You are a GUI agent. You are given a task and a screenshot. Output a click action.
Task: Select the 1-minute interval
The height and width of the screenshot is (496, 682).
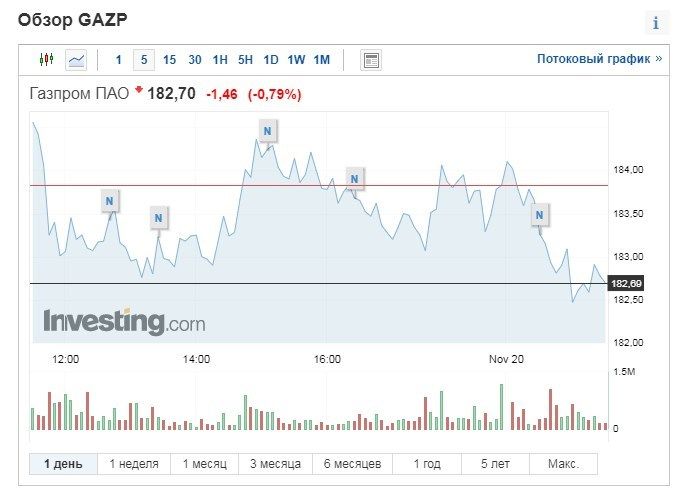tap(118, 60)
